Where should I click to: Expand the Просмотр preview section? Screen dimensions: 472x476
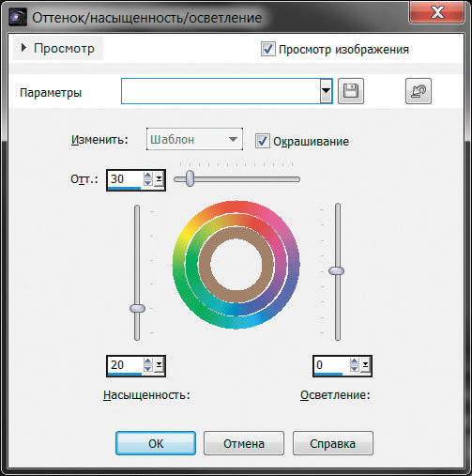click(x=58, y=48)
